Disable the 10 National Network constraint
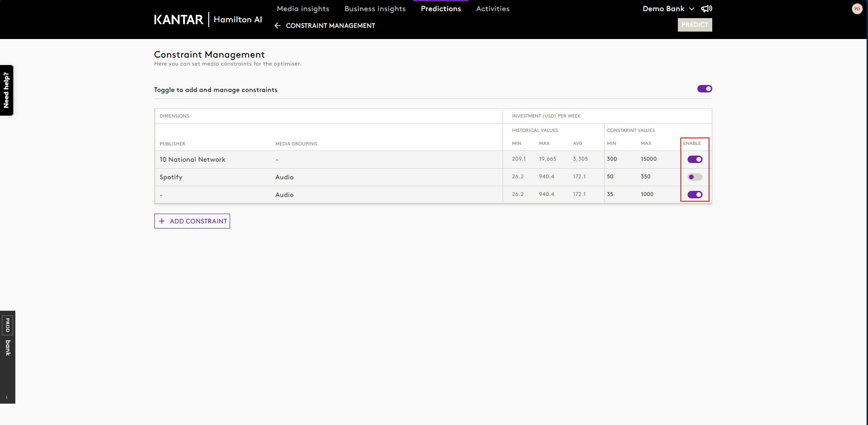 tap(695, 159)
